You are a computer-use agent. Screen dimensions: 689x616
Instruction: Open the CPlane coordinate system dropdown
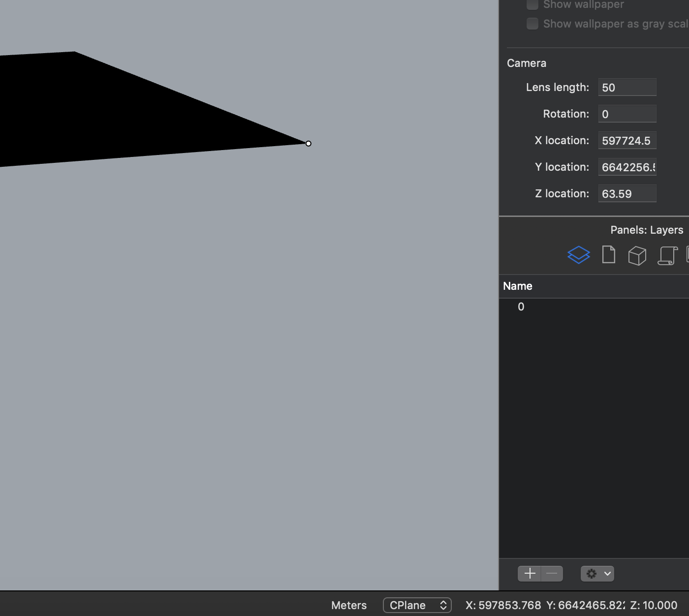point(417,605)
